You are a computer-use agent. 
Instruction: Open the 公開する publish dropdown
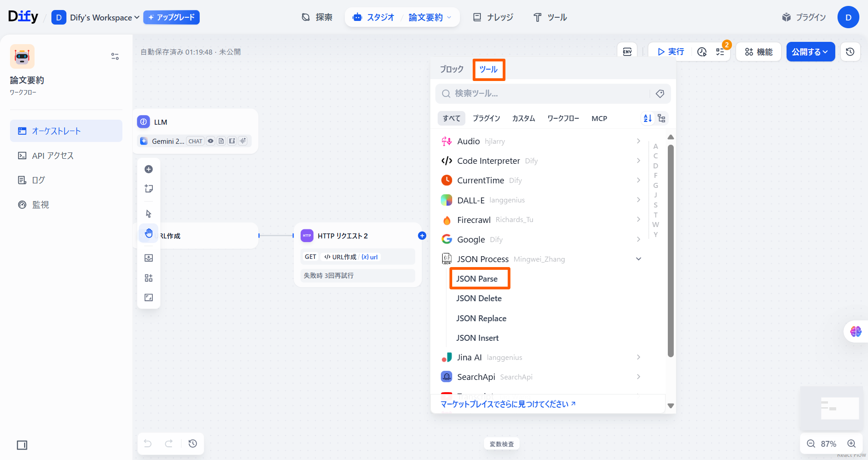pyautogui.click(x=810, y=52)
